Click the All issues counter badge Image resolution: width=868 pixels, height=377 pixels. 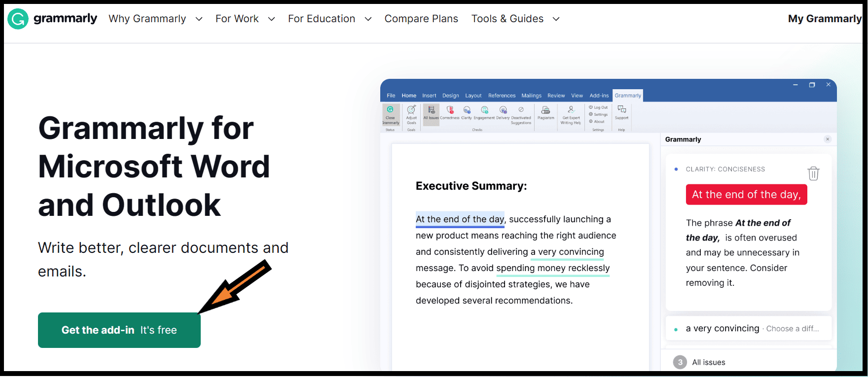[x=680, y=362]
